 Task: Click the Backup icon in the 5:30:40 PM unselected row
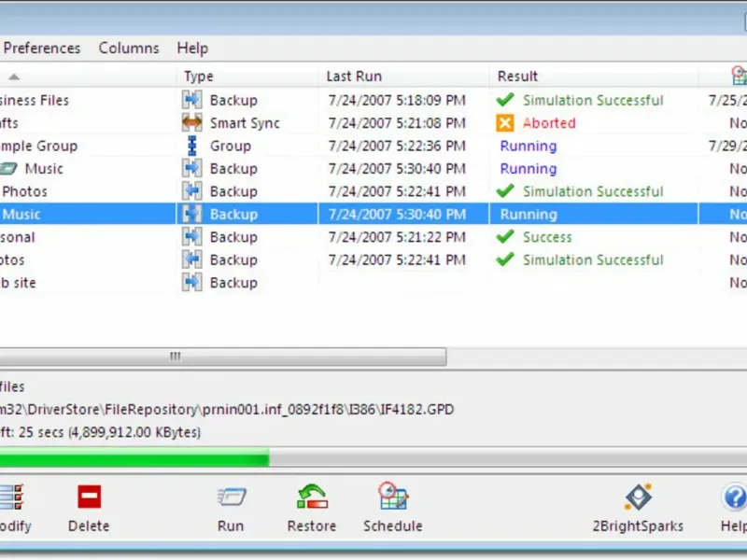(191, 168)
